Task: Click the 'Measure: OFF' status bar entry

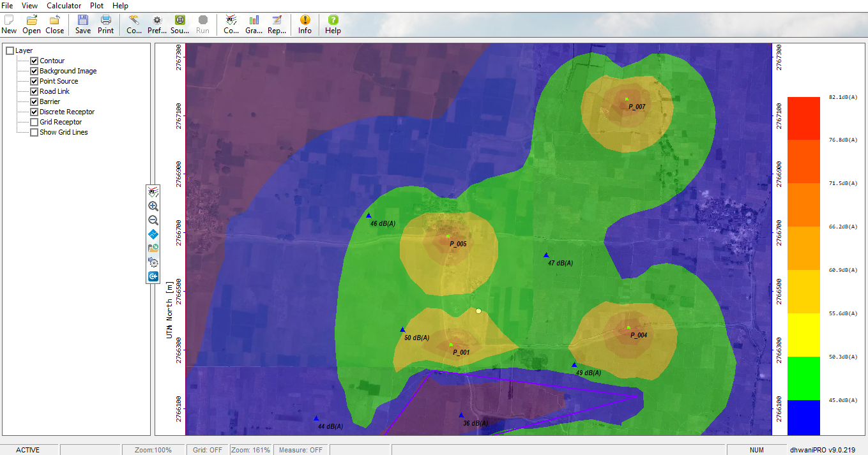Action: click(300, 450)
